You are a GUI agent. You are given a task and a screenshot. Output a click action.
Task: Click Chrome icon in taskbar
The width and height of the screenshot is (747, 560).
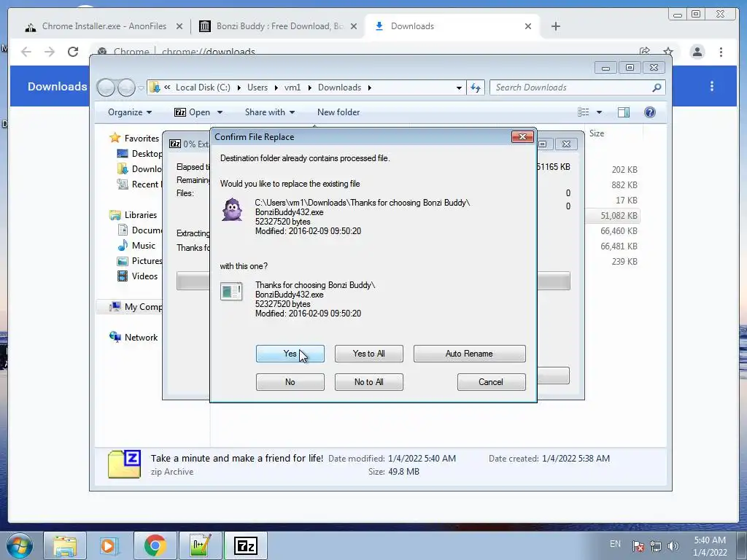[155, 545]
